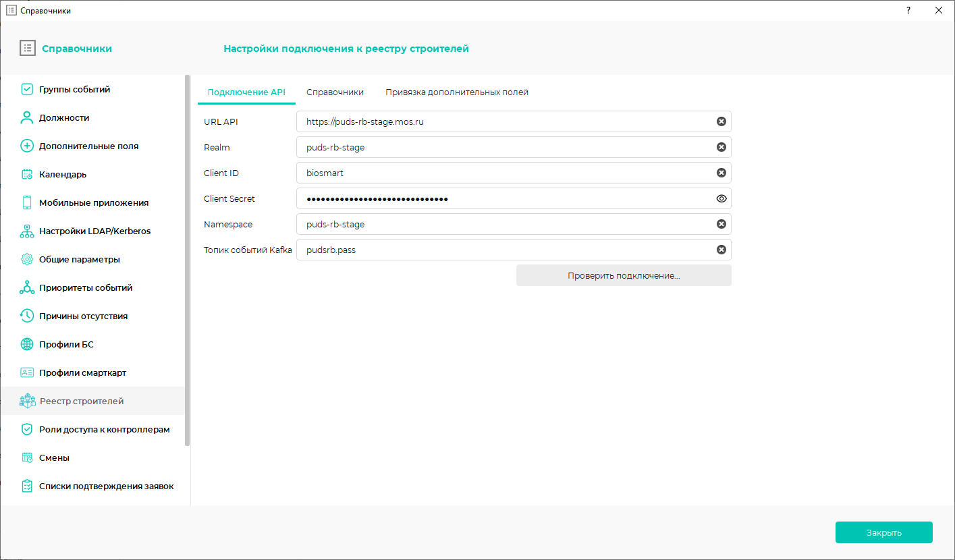This screenshot has height=560, width=955.
Task: Click the Закрыть button
Action: pos(883,532)
